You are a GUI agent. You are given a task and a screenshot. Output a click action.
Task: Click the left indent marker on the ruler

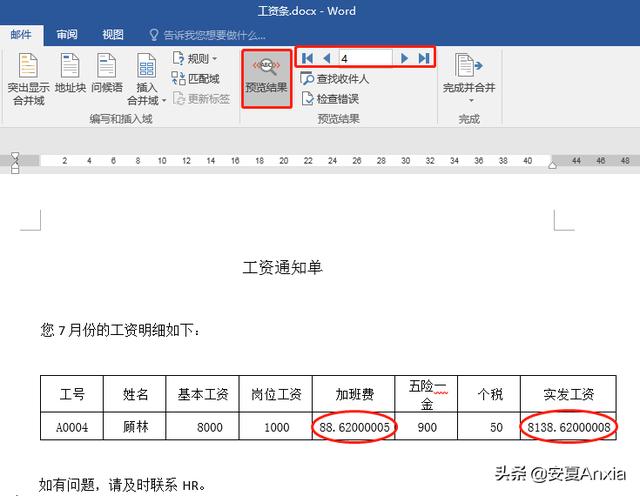[x=15, y=162]
